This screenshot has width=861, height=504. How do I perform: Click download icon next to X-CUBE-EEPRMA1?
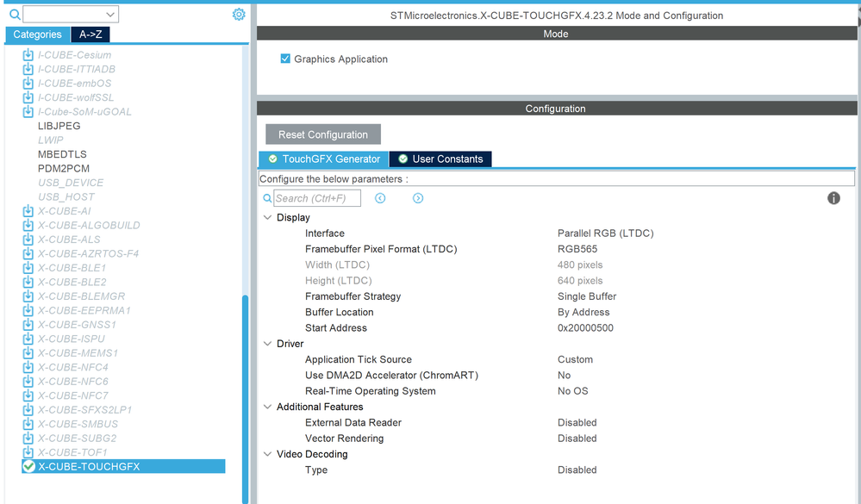[28, 311]
